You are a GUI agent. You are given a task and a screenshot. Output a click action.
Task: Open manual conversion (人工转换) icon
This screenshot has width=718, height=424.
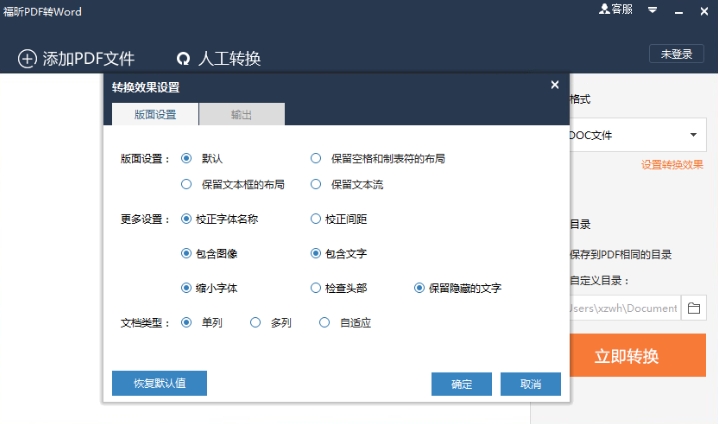tap(183, 59)
